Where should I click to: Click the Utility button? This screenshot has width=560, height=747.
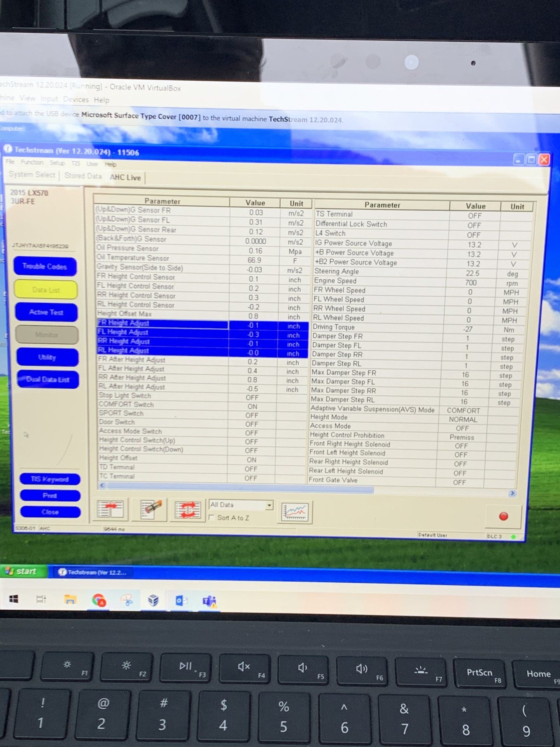click(47, 357)
